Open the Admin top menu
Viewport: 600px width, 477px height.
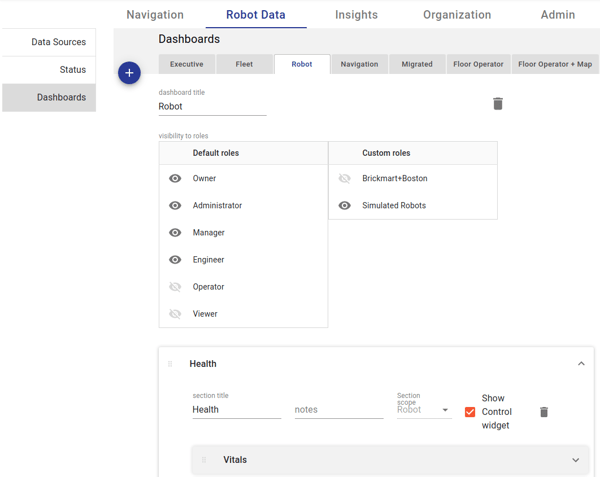[x=558, y=15]
